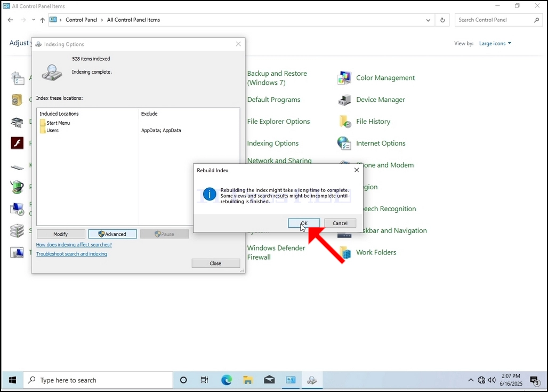The height and width of the screenshot is (392, 548).
Task: Click 'Control Panel' in the address breadcrumb
Action: 82,20
